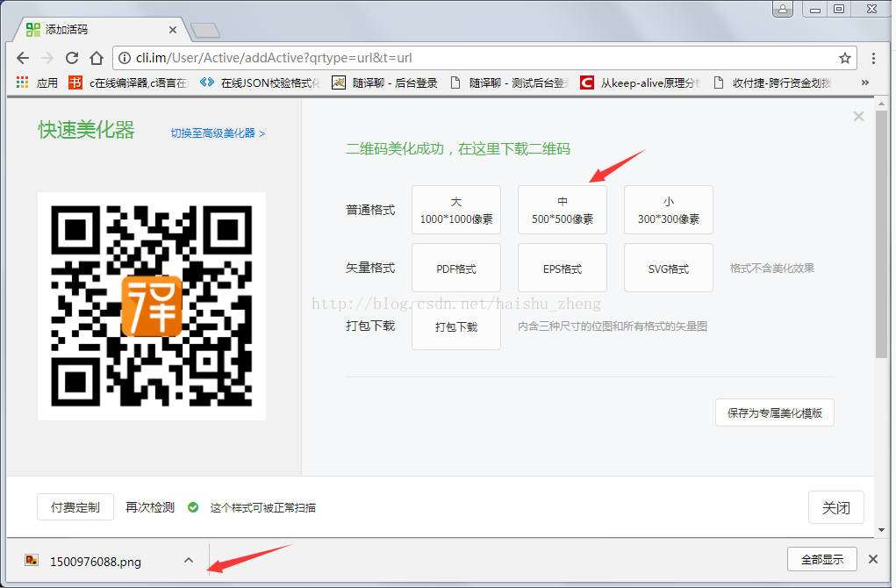Click the 打包下载 button
The image size is (896, 588).
point(456,326)
